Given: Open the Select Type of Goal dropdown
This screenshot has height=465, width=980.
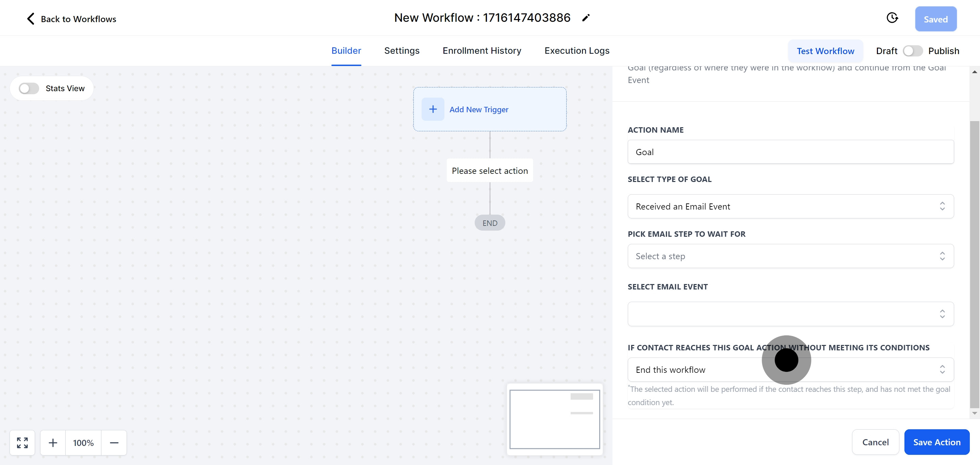Looking at the screenshot, I should [790, 206].
